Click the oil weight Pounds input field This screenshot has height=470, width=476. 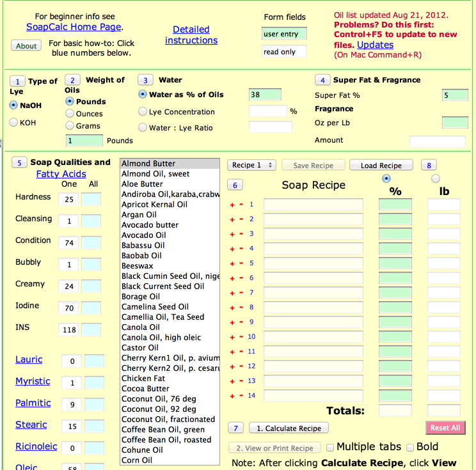84,141
